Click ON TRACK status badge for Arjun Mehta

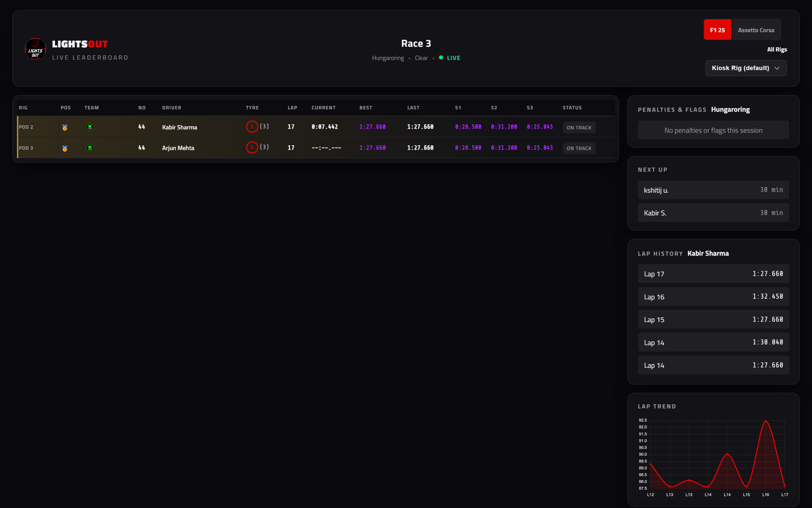tap(579, 148)
